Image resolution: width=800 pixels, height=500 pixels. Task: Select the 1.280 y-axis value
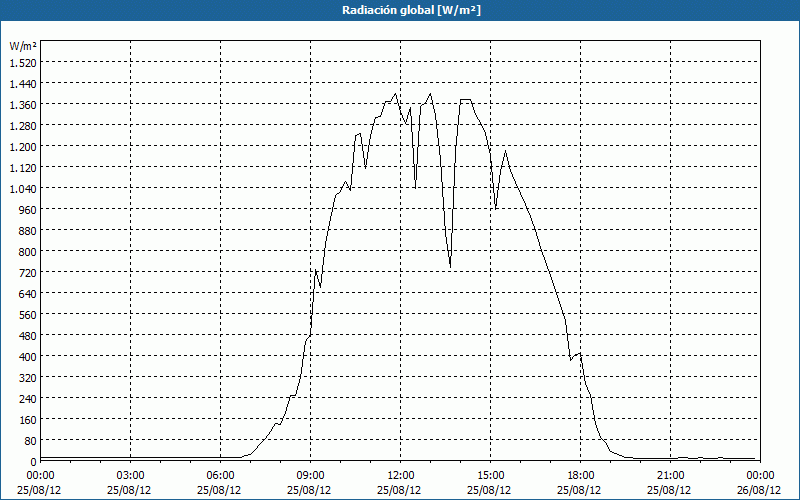pos(23,126)
